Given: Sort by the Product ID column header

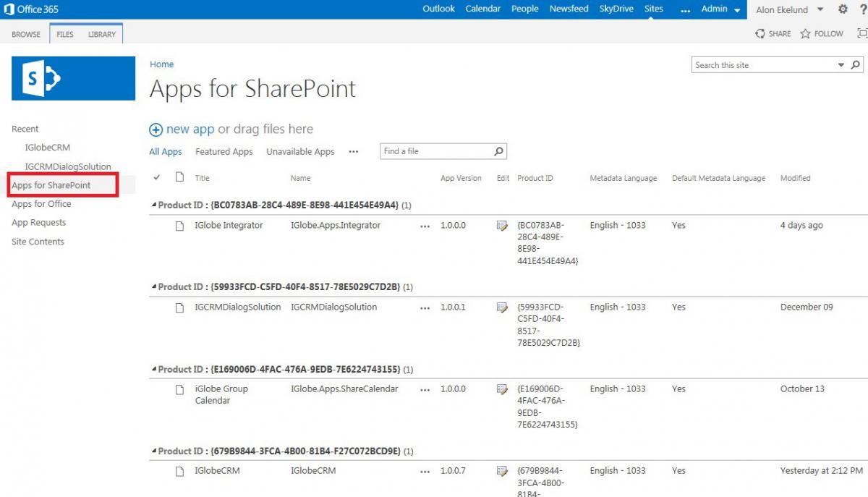Looking at the screenshot, I should [x=535, y=178].
